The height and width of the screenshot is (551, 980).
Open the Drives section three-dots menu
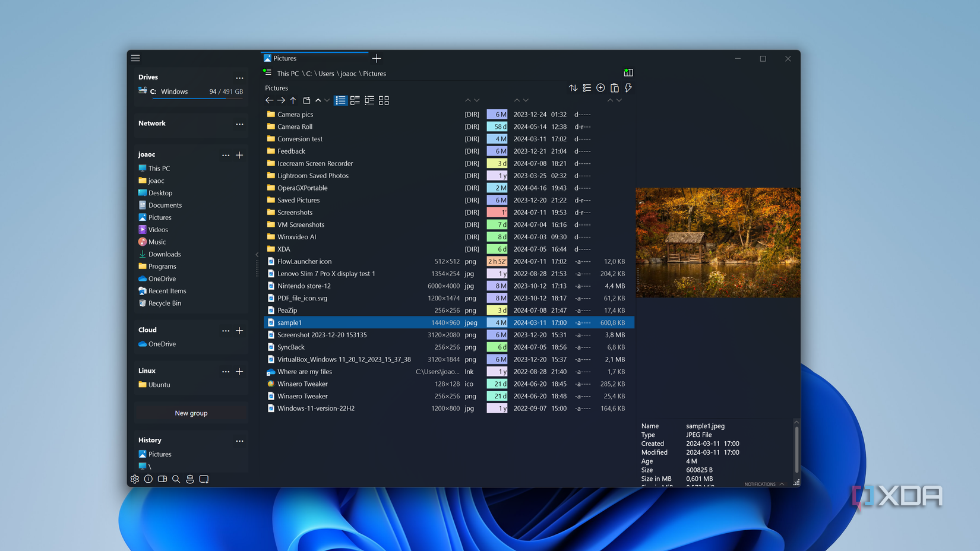(x=239, y=78)
